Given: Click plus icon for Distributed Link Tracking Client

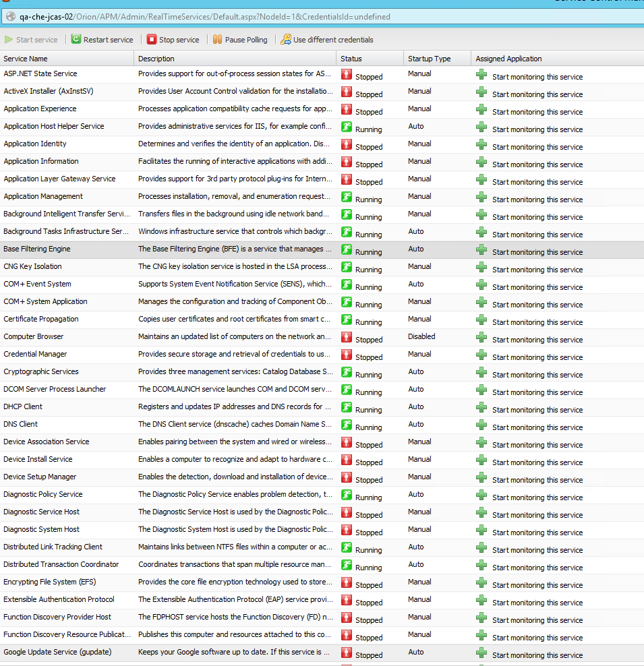Looking at the screenshot, I should click(481, 548).
